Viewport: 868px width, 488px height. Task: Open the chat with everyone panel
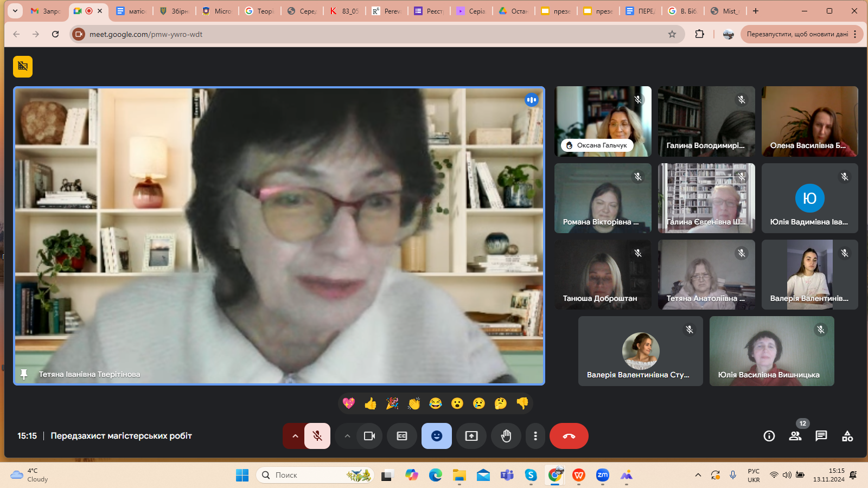821,436
